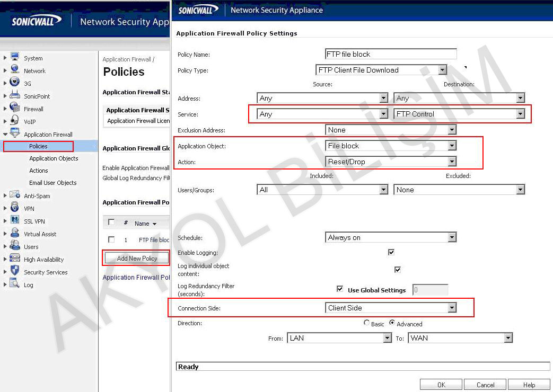Go to Email User Objects menu item

point(53,183)
